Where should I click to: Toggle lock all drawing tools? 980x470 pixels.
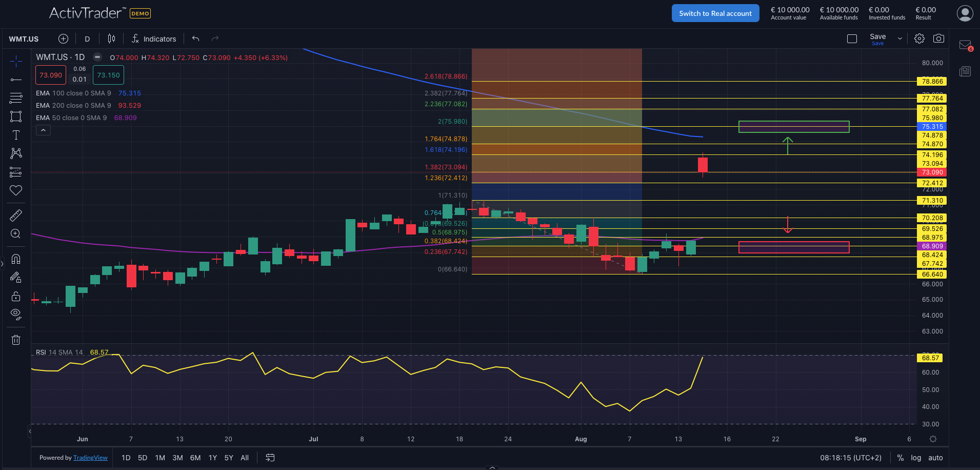16,297
